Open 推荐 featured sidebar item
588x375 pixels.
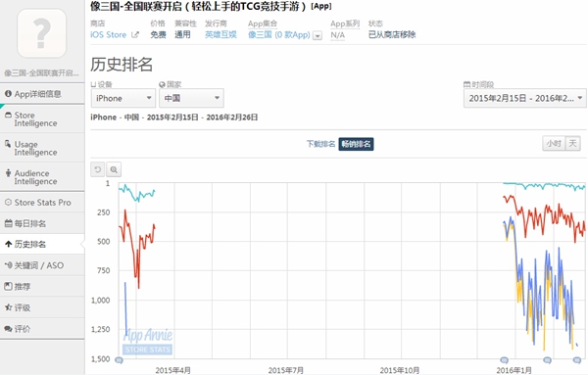point(42,287)
